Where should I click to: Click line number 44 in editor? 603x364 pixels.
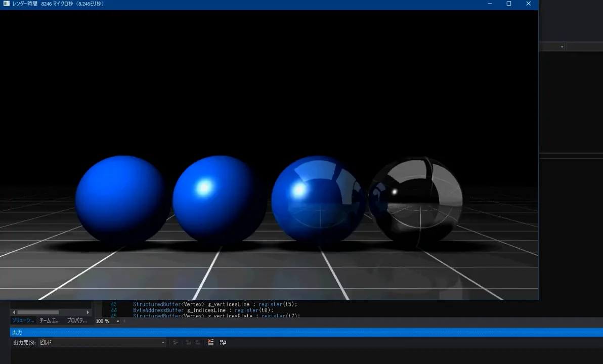pyautogui.click(x=114, y=310)
